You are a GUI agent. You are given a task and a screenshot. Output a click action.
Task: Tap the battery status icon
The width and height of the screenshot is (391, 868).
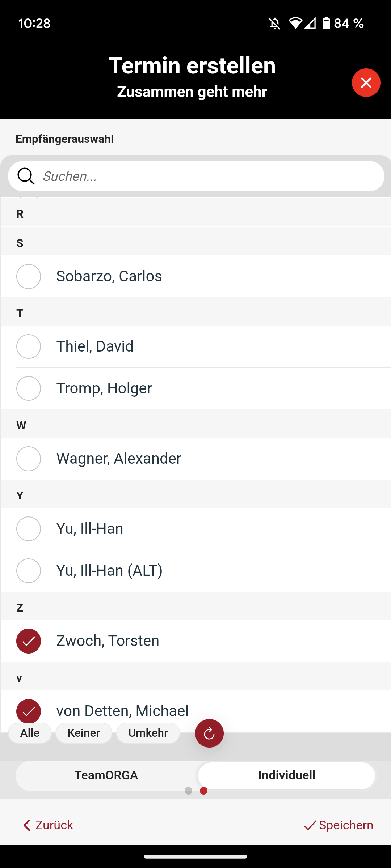(326, 24)
